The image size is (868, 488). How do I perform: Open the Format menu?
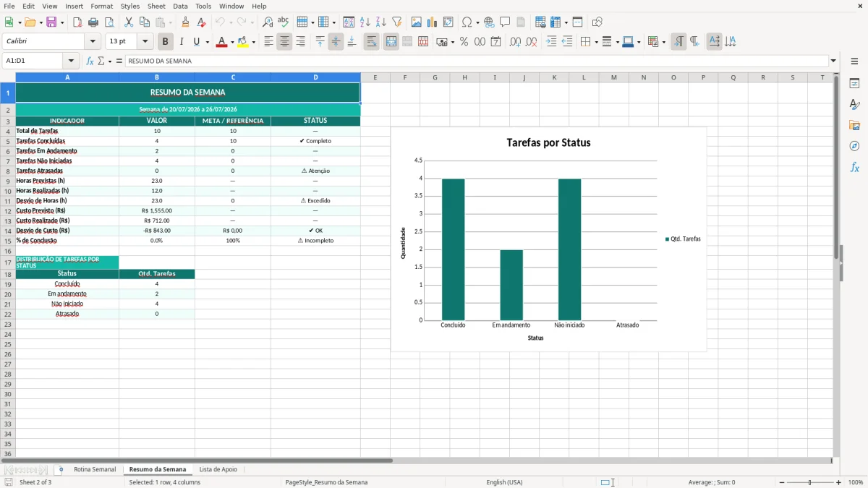point(102,6)
